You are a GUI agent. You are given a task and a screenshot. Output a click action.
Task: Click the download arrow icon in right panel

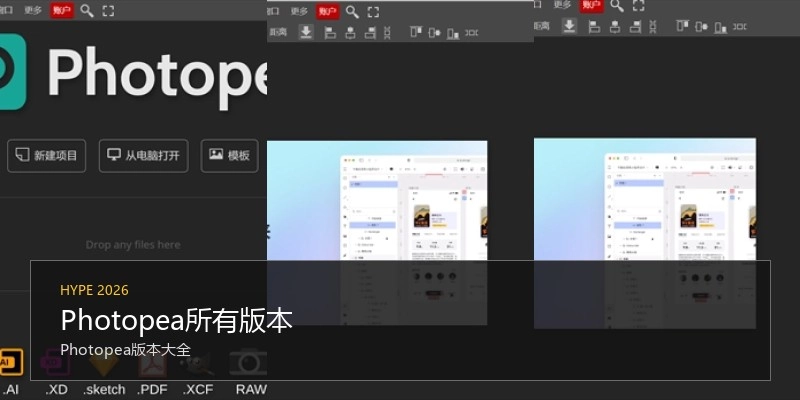[570, 26]
